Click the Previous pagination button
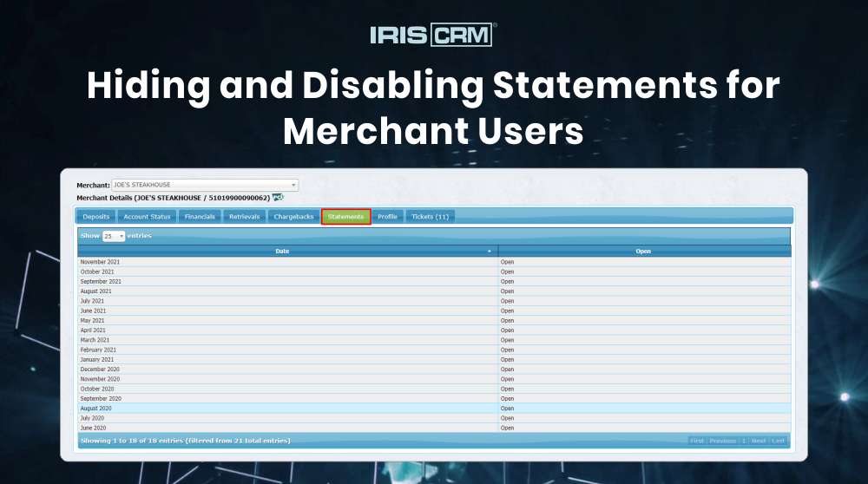The width and height of the screenshot is (868, 484). pyautogui.click(x=723, y=441)
